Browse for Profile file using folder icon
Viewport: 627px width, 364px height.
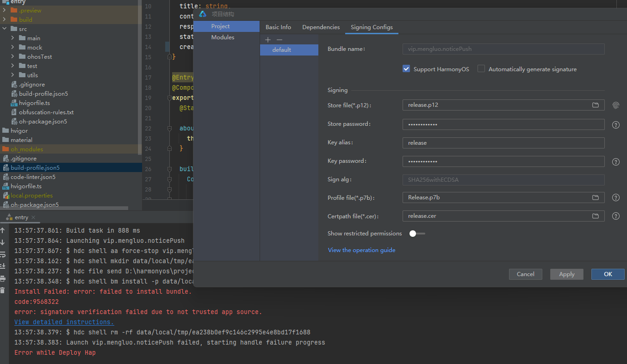pyautogui.click(x=596, y=197)
